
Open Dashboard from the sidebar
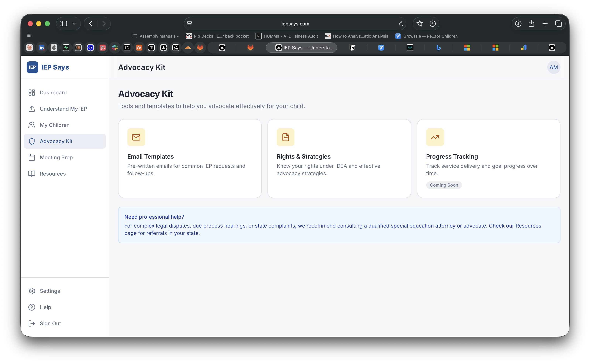pyautogui.click(x=53, y=93)
